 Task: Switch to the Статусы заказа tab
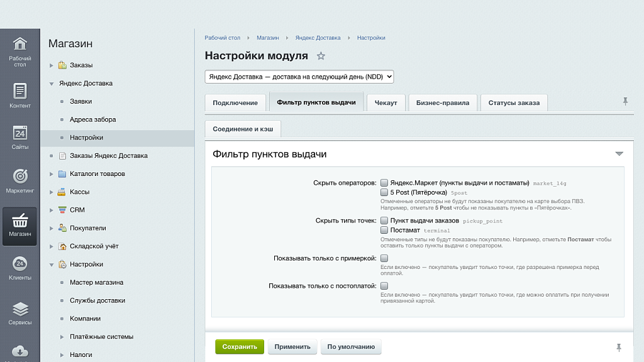514,102
